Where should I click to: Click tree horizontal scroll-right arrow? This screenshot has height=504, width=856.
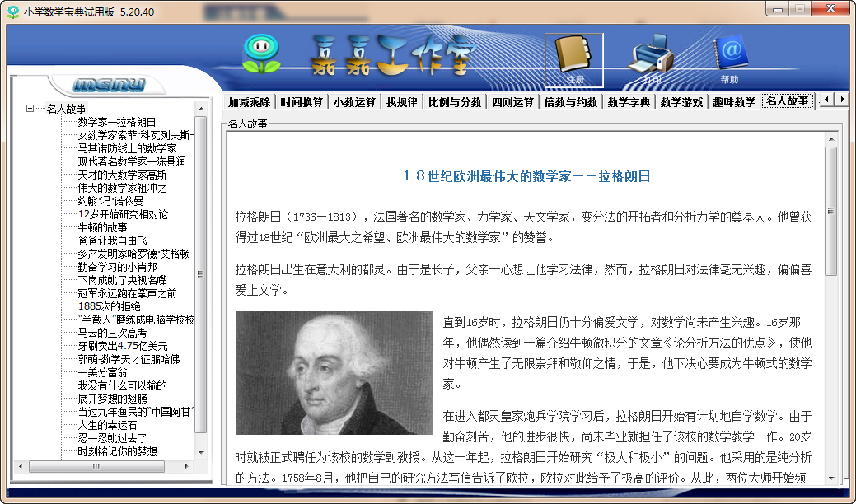(187, 466)
